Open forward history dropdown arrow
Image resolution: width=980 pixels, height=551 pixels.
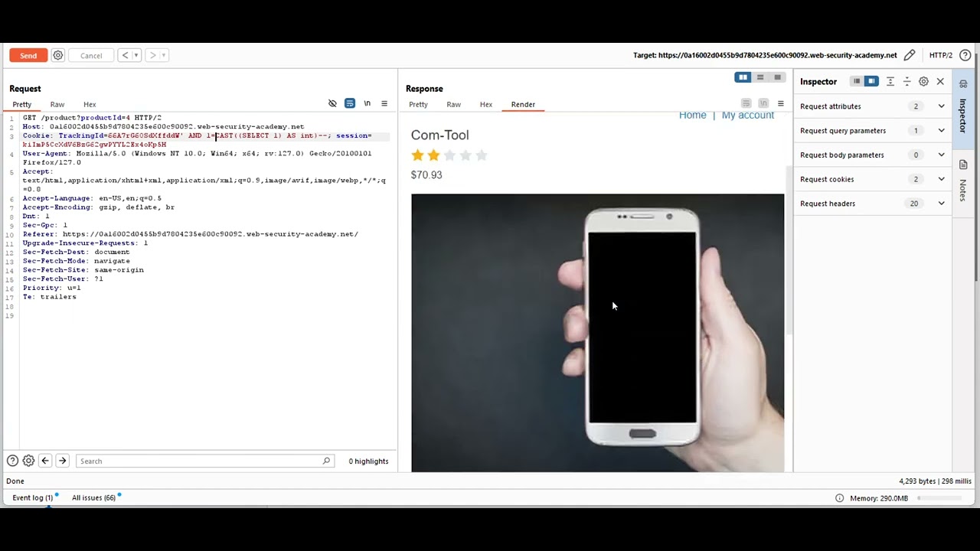pos(163,55)
